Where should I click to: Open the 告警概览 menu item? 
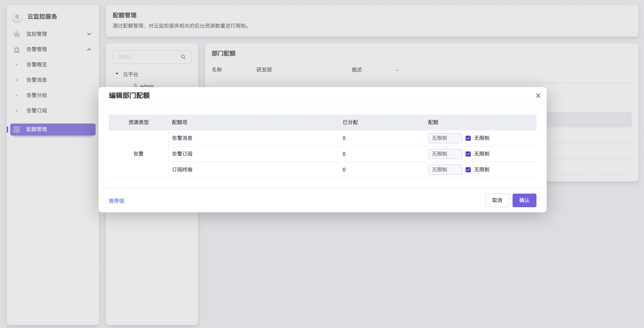(37, 65)
